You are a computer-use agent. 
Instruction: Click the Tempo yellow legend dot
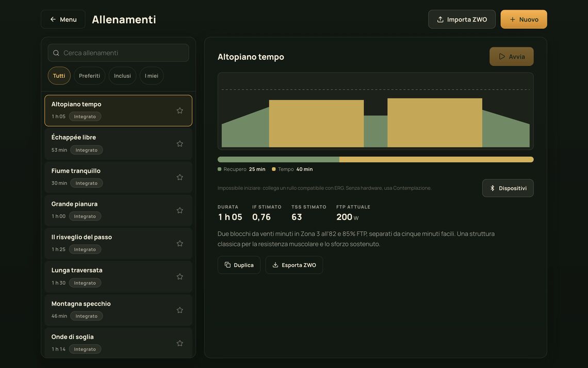pos(274,169)
